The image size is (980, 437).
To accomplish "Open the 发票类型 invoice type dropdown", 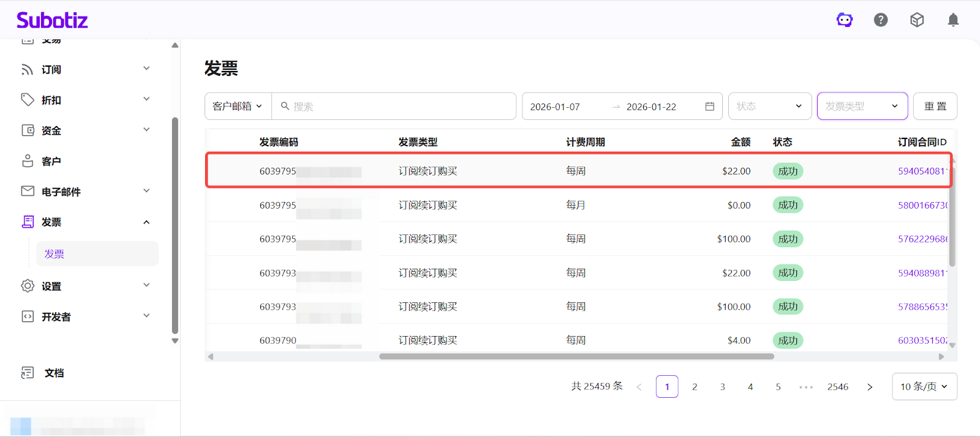I will [x=862, y=106].
